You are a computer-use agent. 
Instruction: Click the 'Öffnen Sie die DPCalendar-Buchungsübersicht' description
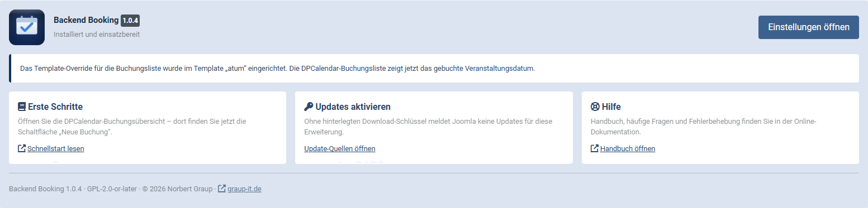132,127
